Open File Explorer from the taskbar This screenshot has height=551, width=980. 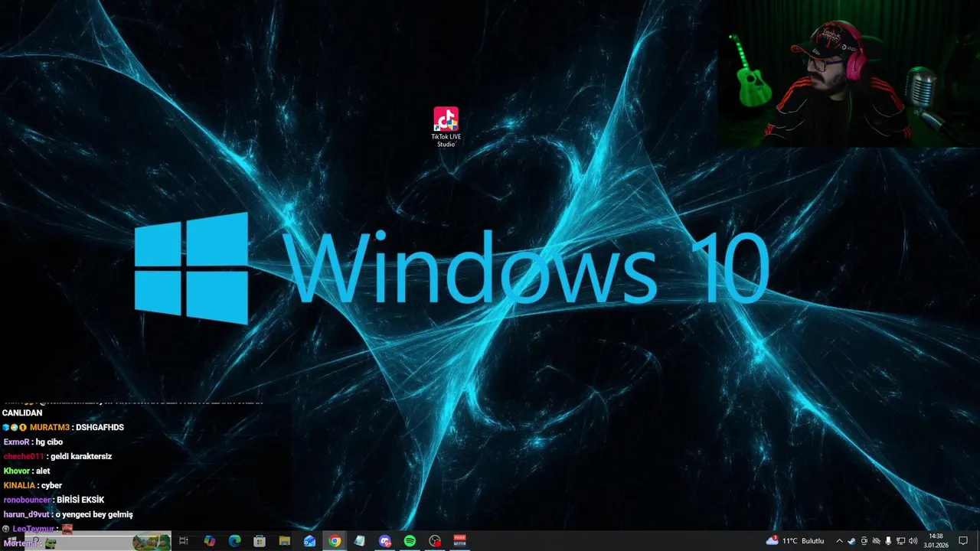click(x=285, y=541)
